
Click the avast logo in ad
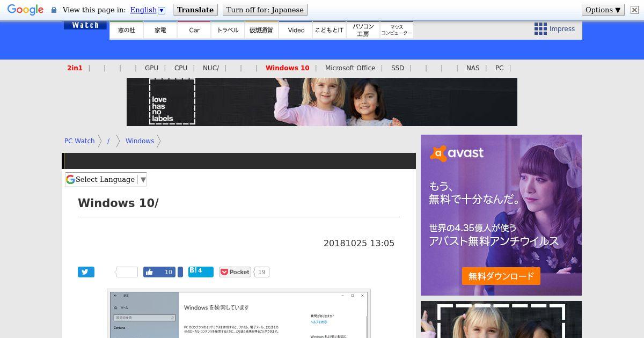[x=457, y=153]
